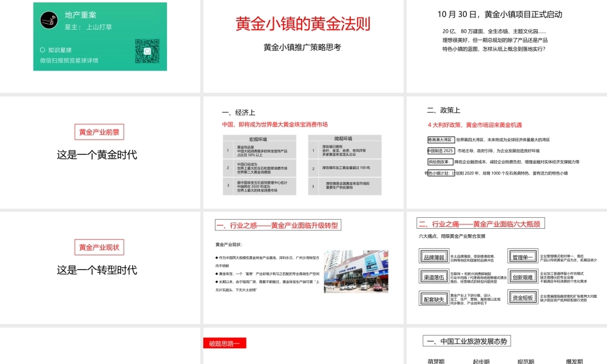Select the 资金短板 framed badge

(x=523, y=298)
